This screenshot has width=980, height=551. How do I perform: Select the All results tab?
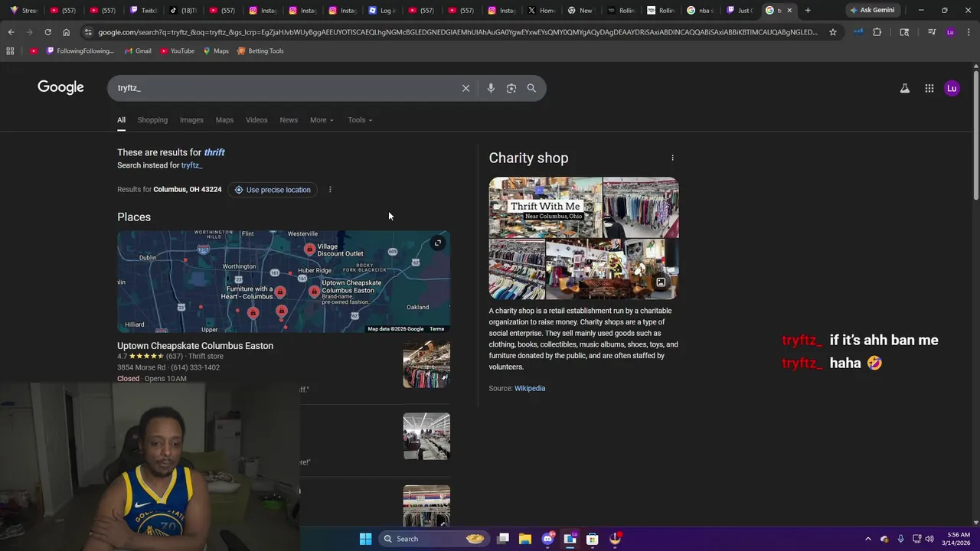121,120
